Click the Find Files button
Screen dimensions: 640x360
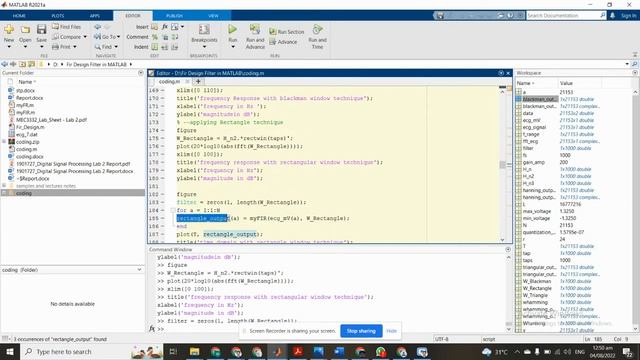tap(66, 27)
